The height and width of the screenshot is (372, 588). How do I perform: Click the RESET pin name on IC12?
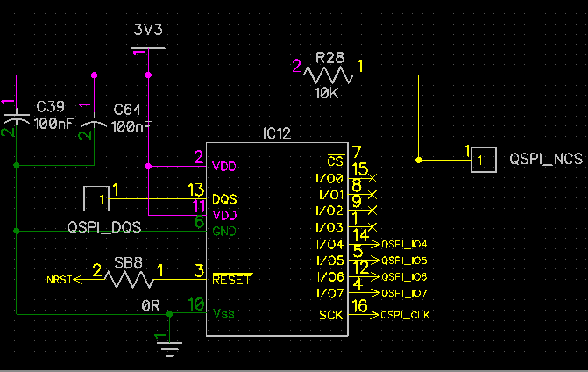(231, 280)
